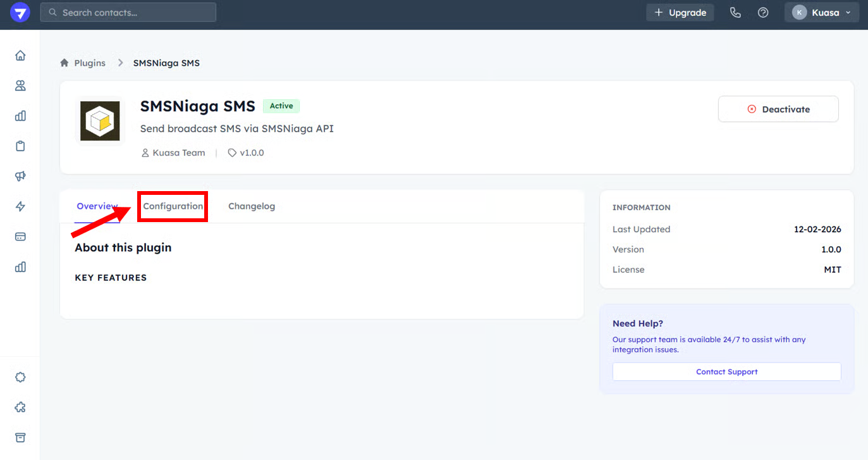
Task: Open the megaphone campaigns icon
Action: 20,177
